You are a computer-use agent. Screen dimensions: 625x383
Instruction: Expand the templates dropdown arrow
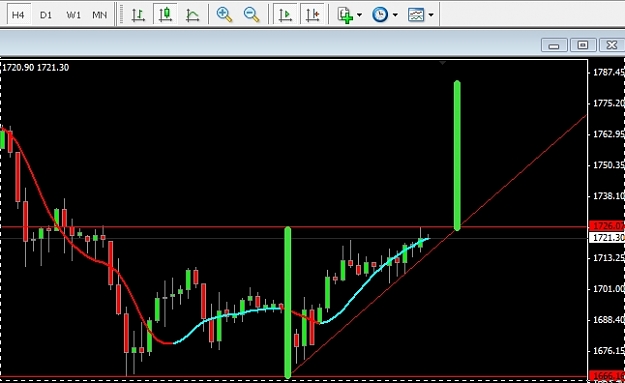(431, 15)
